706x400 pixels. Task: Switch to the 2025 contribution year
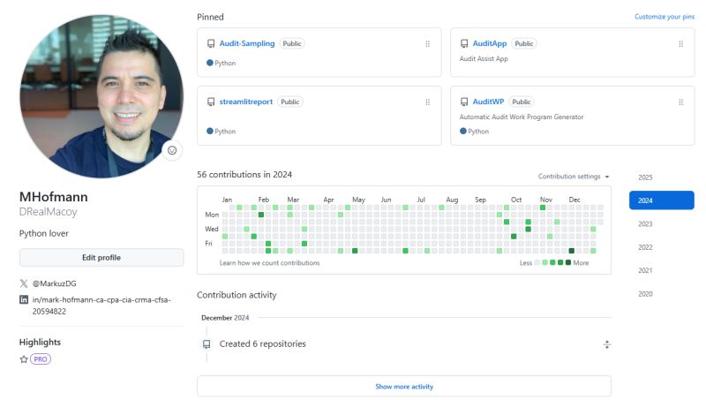[645, 177]
